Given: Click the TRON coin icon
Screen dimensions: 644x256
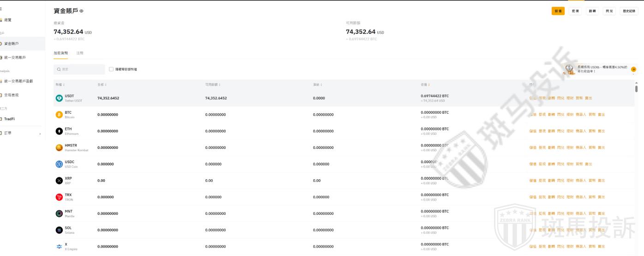Looking at the screenshot, I should pyautogui.click(x=59, y=197).
